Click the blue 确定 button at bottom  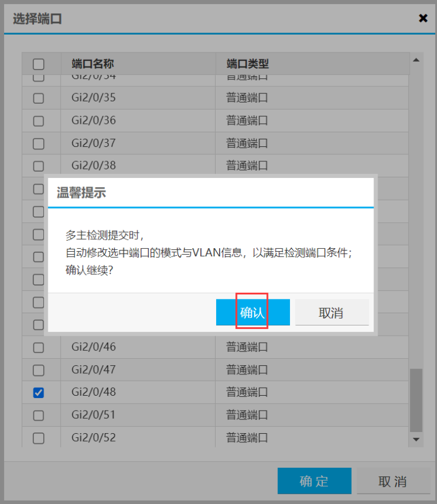314,481
